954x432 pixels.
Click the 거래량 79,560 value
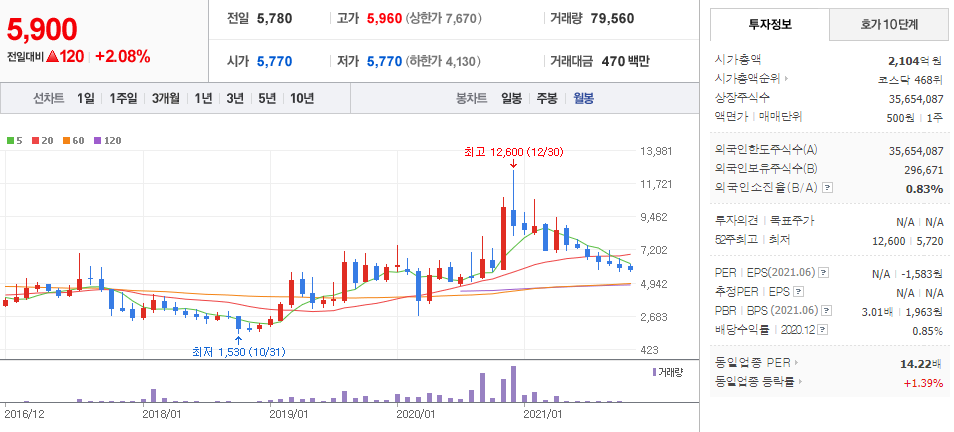(x=612, y=18)
